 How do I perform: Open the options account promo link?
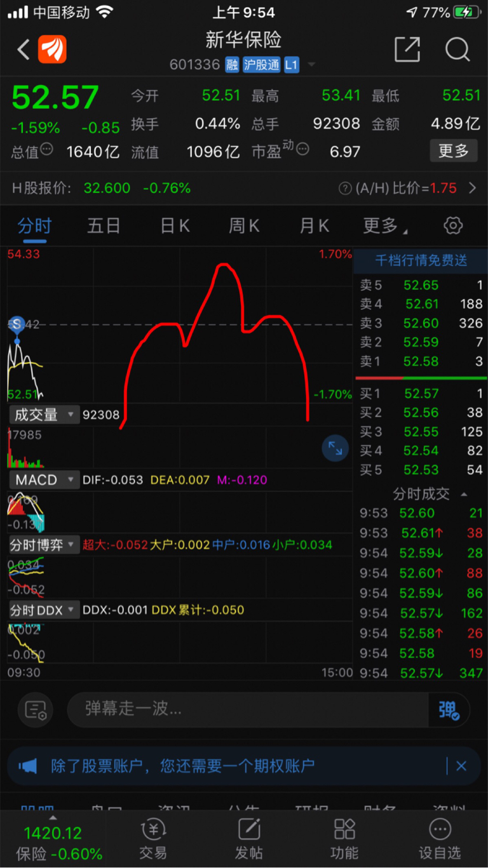tap(183, 766)
